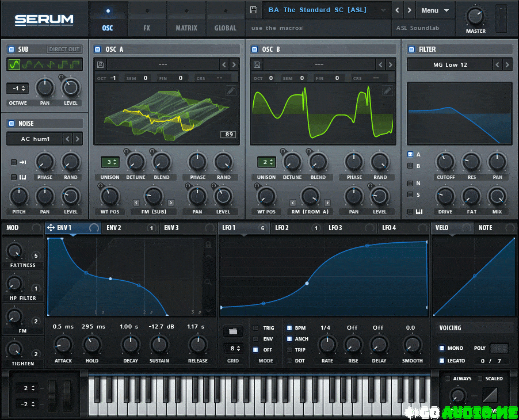
Task: Click the filter CUTOFF knob
Action: (x=445, y=162)
